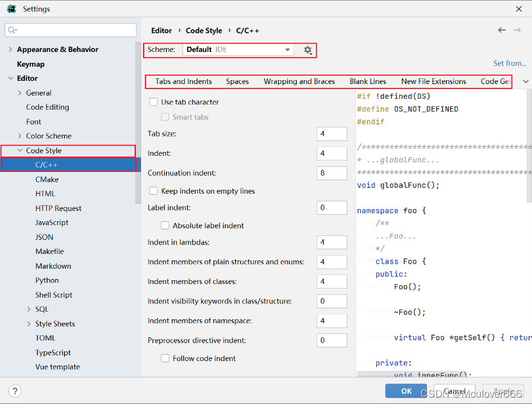This screenshot has height=404, width=532.
Task: Focus the settings search field
Action: tap(71, 30)
